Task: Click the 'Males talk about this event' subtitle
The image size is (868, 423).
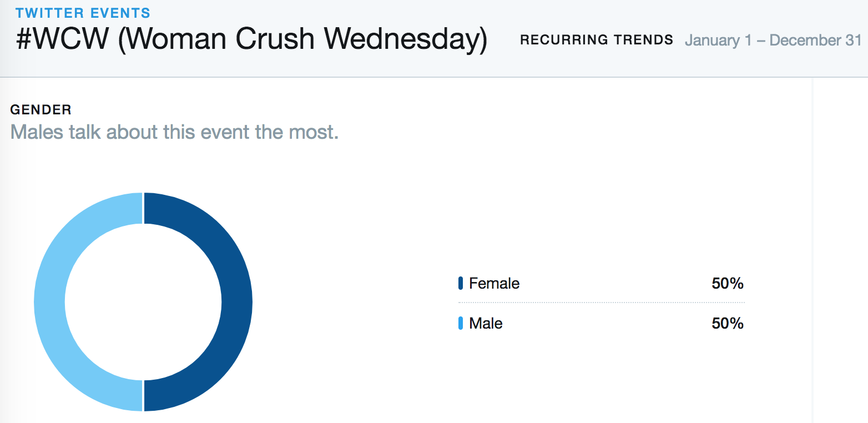Action: pos(174,133)
